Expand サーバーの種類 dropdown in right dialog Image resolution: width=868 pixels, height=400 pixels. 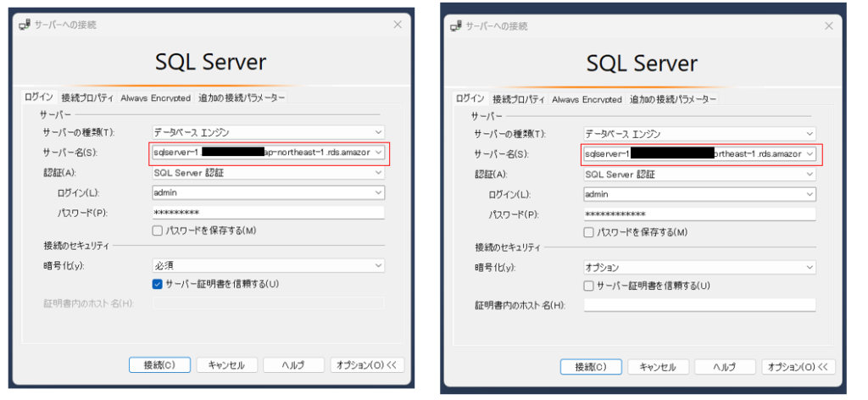(x=810, y=134)
